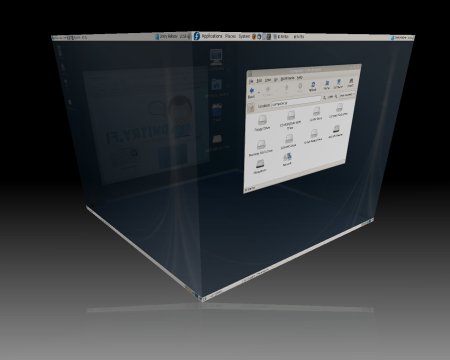Image resolution: width=450 pixels, height=360 pixels.
Task: Click the Reload toolbar icon
Action: click(312, 86)
